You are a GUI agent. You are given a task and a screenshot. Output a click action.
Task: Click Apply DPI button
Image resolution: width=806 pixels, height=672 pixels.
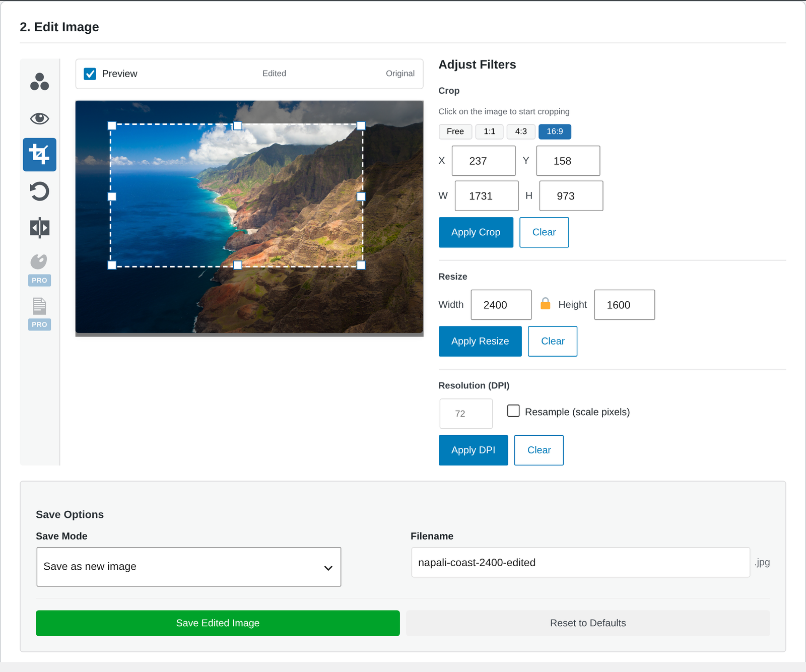(473, 450)
